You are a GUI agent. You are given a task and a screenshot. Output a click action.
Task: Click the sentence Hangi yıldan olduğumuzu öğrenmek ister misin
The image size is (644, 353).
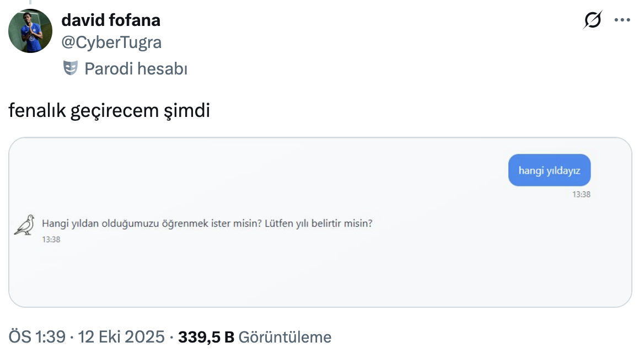[152, 224]
